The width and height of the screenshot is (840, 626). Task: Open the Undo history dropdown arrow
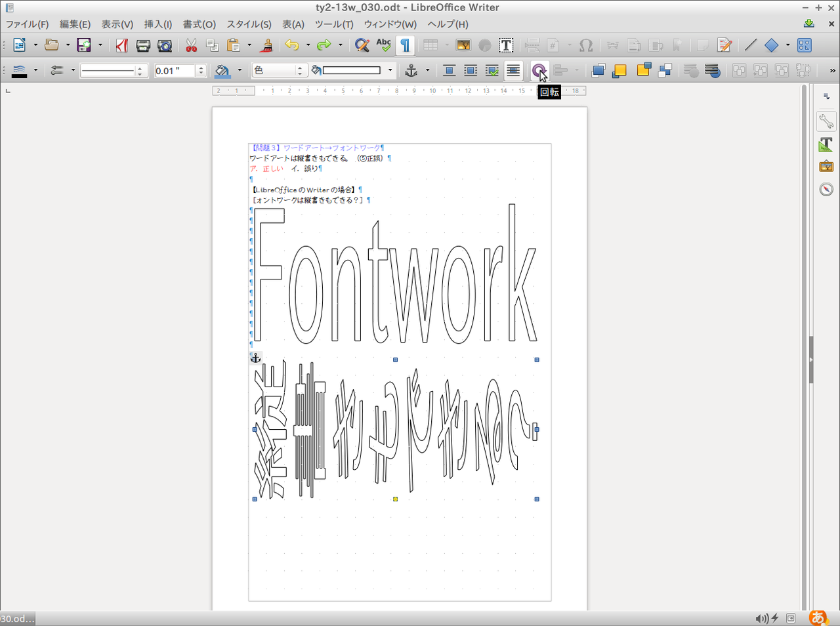click(x=308, y=45)
